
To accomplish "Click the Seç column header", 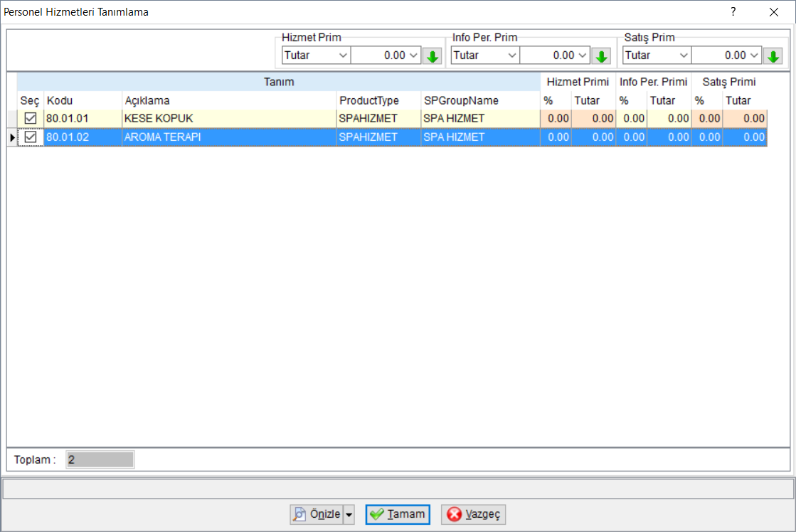I will tap(30, 100).
